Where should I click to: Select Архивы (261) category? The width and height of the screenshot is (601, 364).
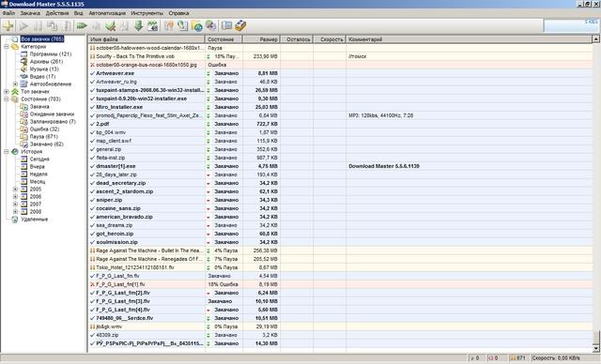(46, 62)
